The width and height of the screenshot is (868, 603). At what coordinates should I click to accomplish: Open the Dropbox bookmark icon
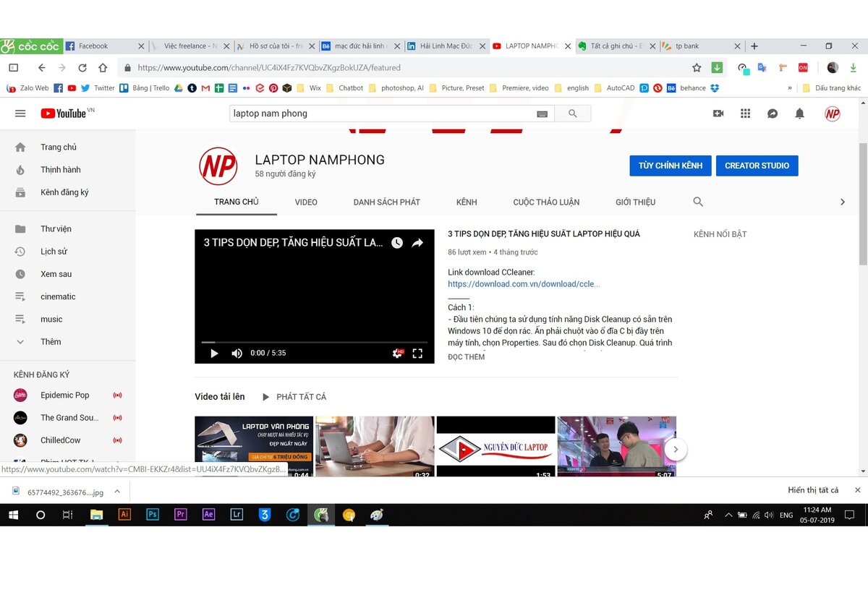(x=715, y=88)
